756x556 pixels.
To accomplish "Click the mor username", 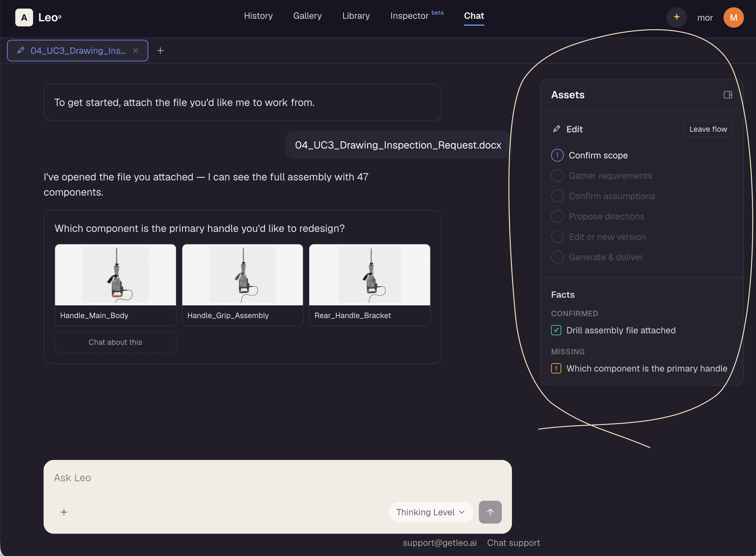I will click(705, 17).
